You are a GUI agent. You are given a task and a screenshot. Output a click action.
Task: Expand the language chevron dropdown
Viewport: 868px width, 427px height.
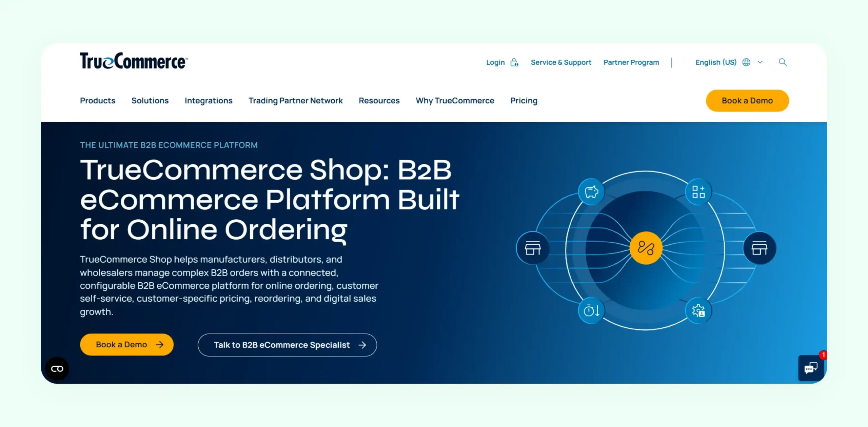[x=760, y=62]
